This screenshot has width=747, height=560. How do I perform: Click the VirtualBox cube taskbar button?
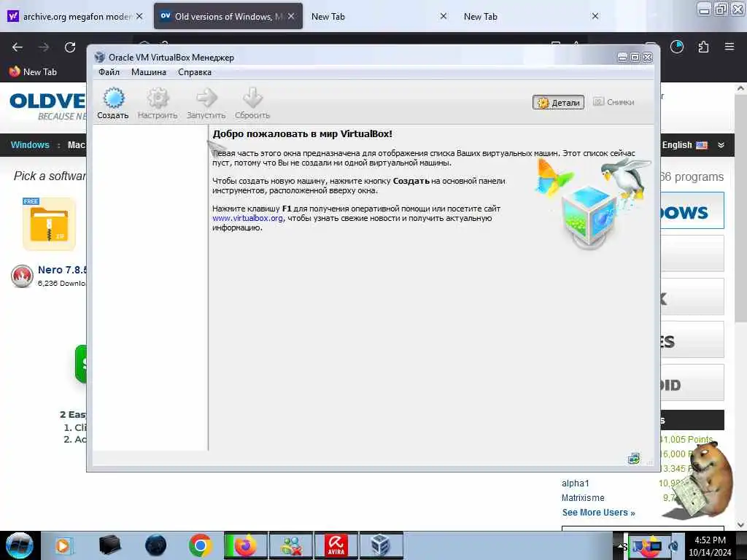click(381, 545)
